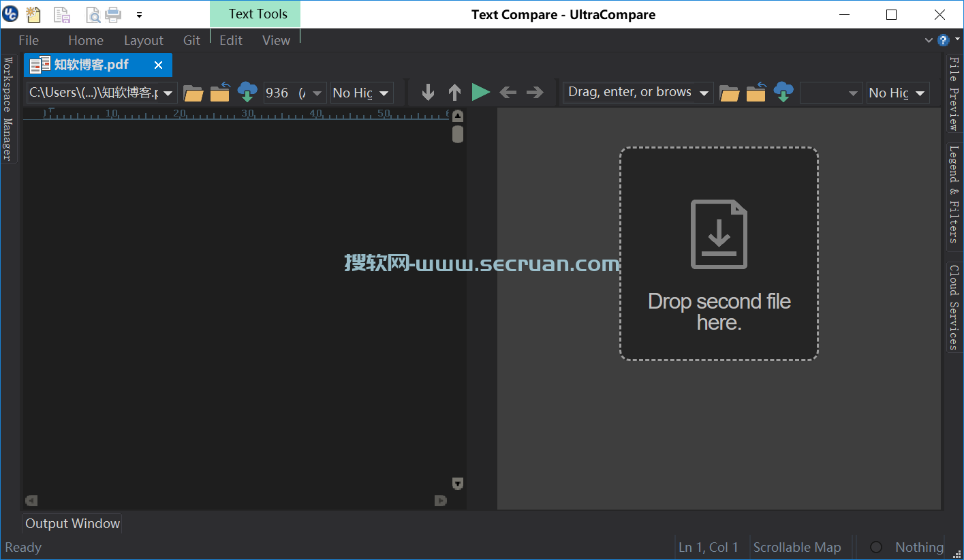Click the Ln 1, Col 1 status indicator
This screenshot has height=560, width=964.
709,547
